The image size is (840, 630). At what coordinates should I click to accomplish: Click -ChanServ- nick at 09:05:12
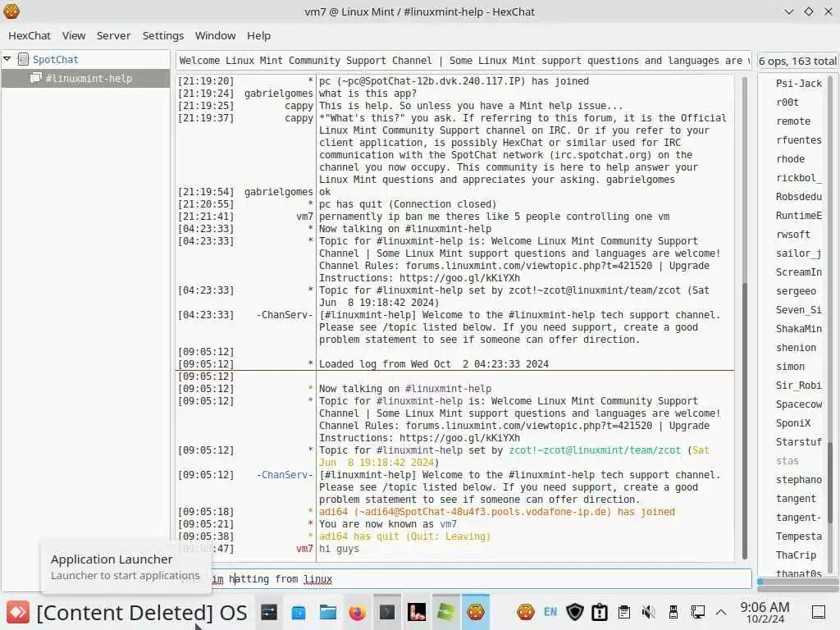[x=285, y=475]
